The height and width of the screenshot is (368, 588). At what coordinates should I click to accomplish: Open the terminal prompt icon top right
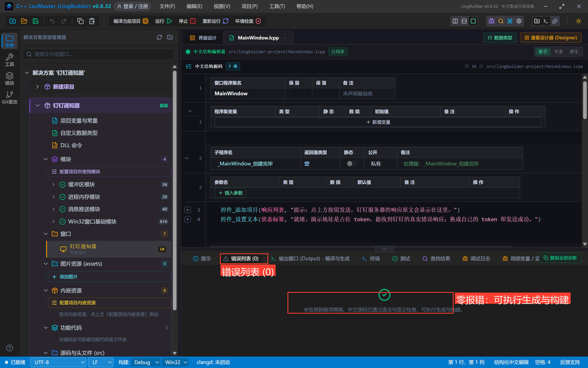click(546, 21)
